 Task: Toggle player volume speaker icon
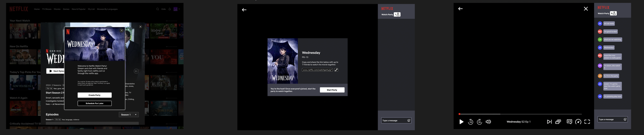488,122
